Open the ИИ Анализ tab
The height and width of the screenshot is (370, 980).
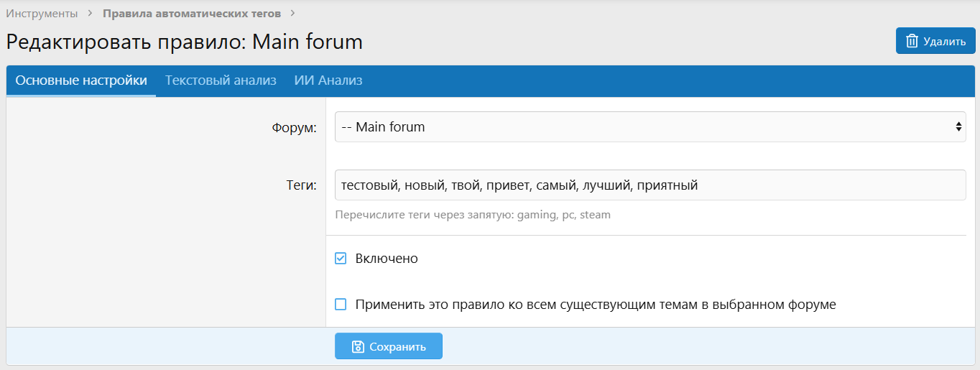[x=328, y=80]
